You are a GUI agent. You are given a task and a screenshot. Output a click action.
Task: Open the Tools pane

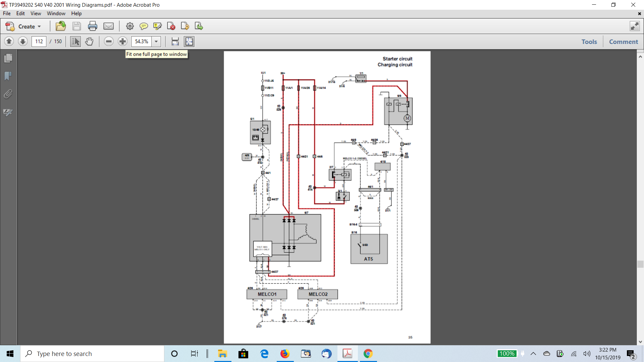(589, 42)
